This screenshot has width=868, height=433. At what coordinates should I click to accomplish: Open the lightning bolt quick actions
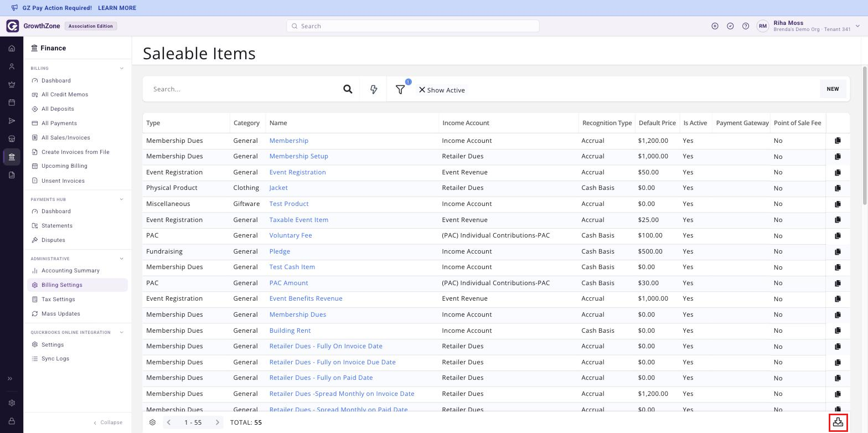coord(374,89)
